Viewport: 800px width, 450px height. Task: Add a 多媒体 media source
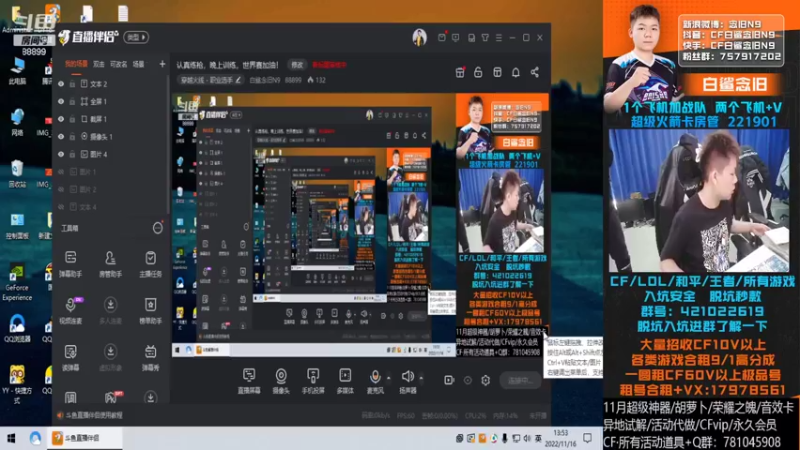[x=345, y=381]
